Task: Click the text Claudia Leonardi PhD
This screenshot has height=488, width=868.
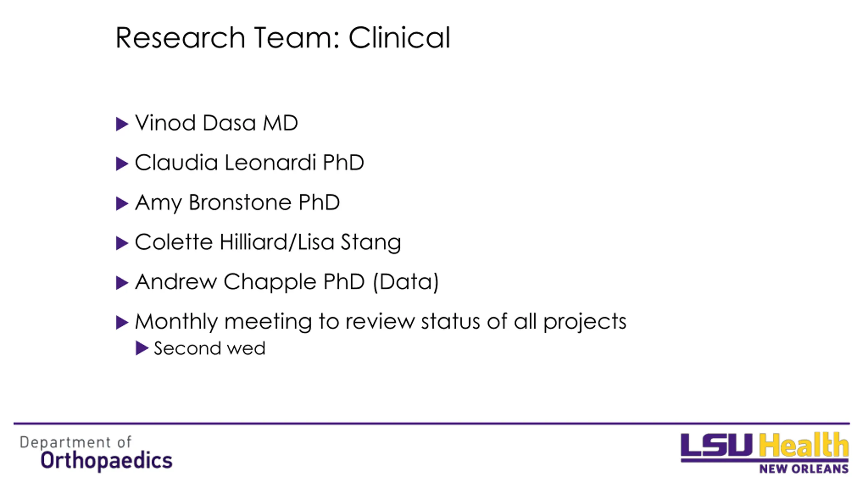Action: click(x=250, y=162)
